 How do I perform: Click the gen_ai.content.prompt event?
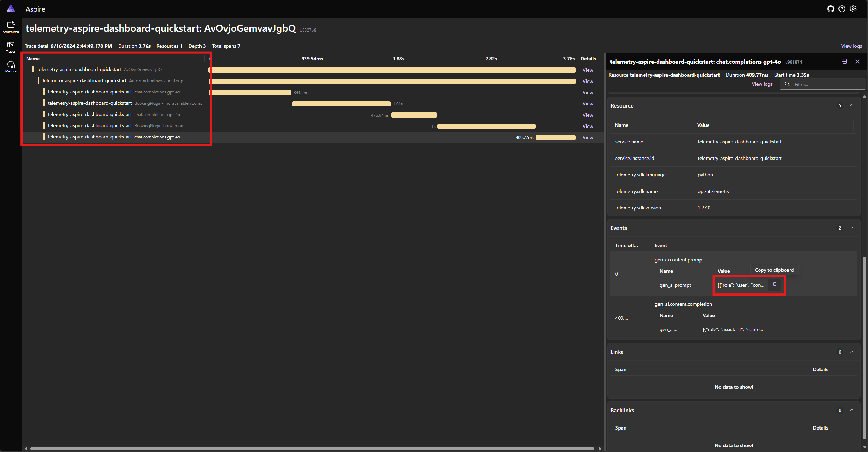click(679, 260)
